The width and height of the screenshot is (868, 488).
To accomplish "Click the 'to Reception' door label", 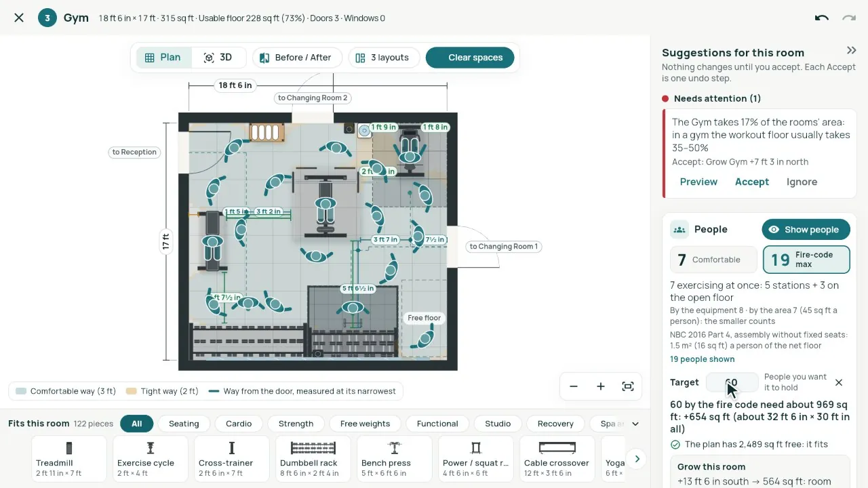I will (134, 152).
